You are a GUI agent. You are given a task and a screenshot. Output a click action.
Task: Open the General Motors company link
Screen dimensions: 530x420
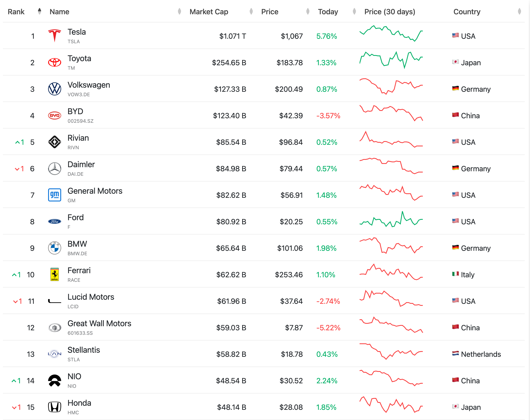coord(95,191)
